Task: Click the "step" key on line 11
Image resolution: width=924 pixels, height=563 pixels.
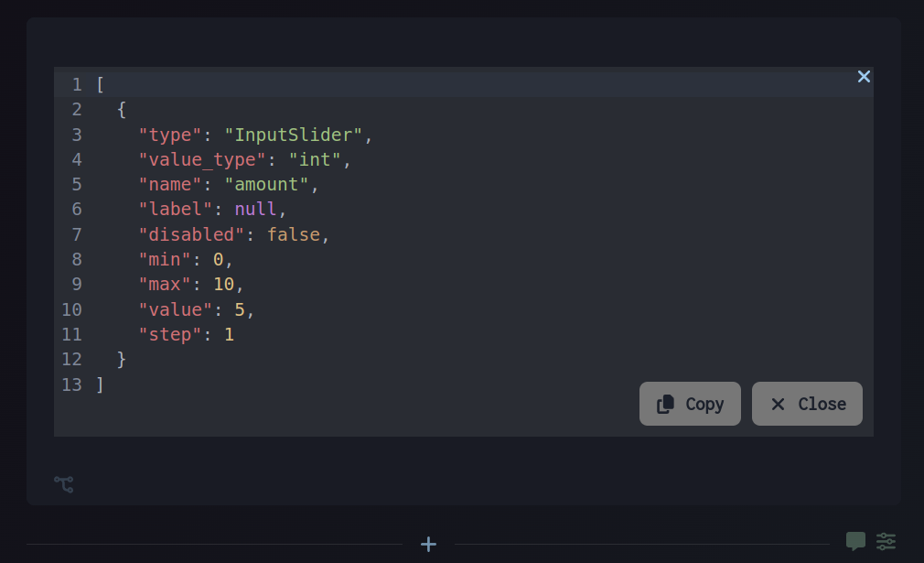Action: click(x=170, y=335)
